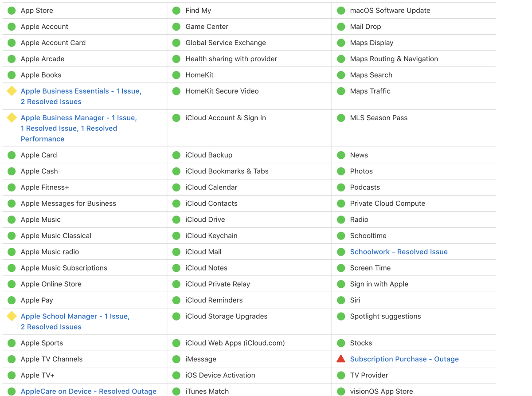Open the Schoolwork Resolved Issue link
532x396 pixels.
coord(399,252)
